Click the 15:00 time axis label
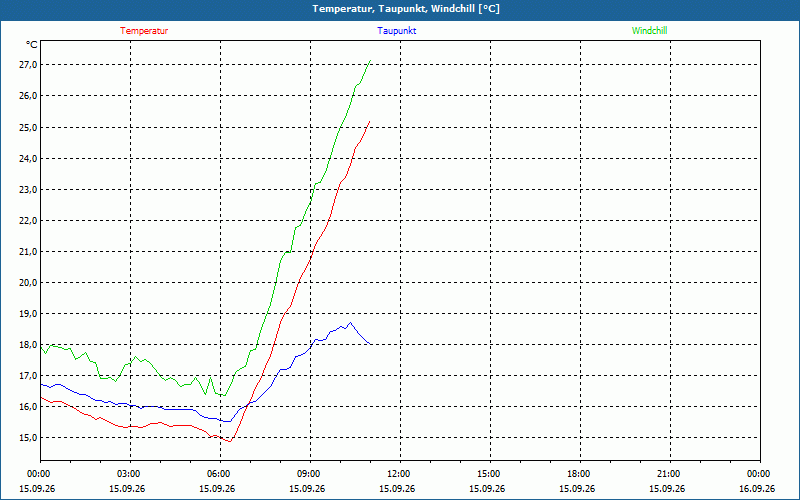Viewport: 800px width, 500px height. tap(490, 474)
